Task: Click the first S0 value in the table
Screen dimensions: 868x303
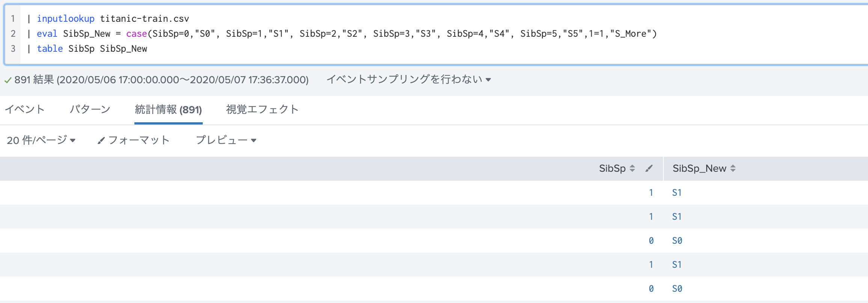Action: 677,241
